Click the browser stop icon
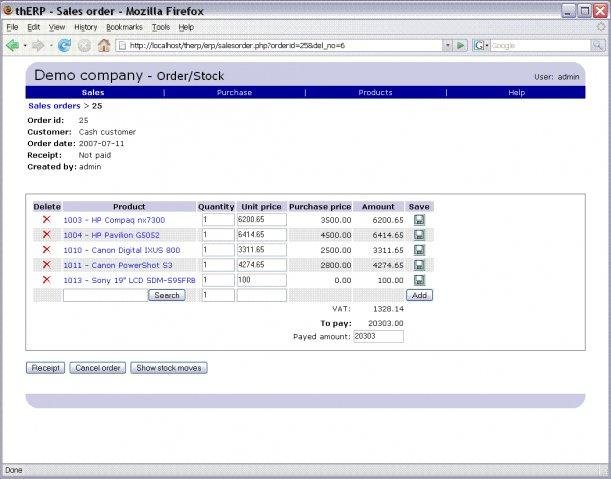This screenshot has width=611, height=479. [84, 46]
